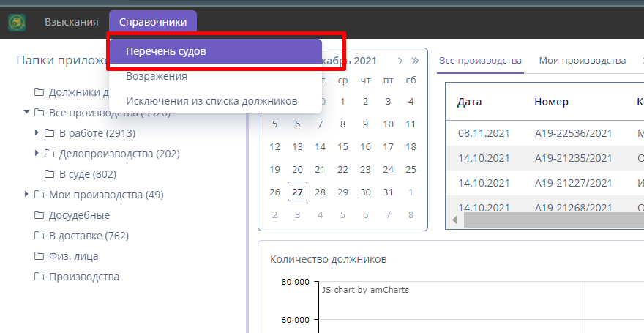644x333 pixels.
Task: Click the application logo icon
Action: [17, 23]
